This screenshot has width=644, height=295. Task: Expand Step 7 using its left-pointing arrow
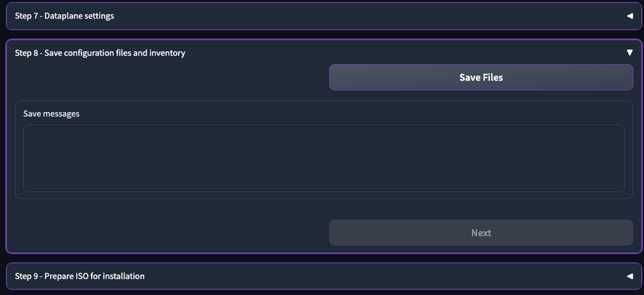click(x=630, y=16)
